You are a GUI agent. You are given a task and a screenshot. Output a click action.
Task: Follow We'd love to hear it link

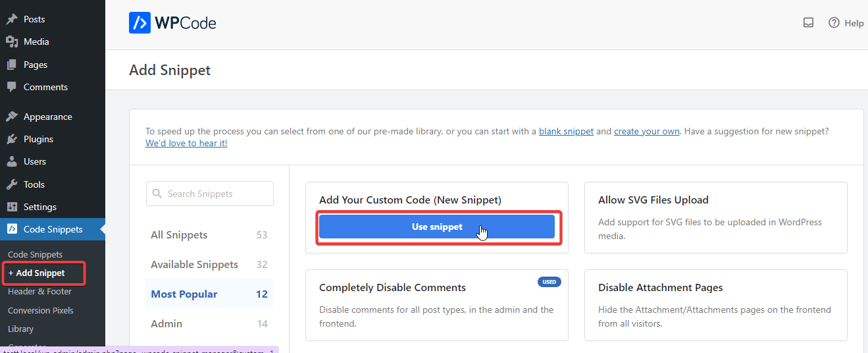tap(186, 143)
